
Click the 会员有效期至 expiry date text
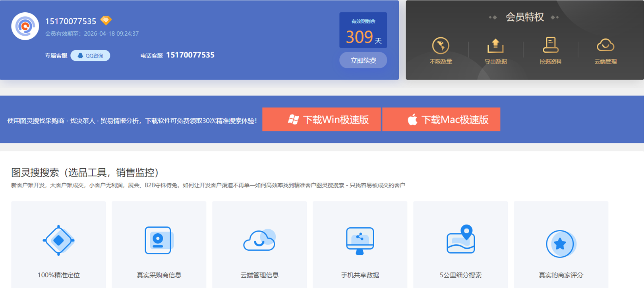pos(92,34)
